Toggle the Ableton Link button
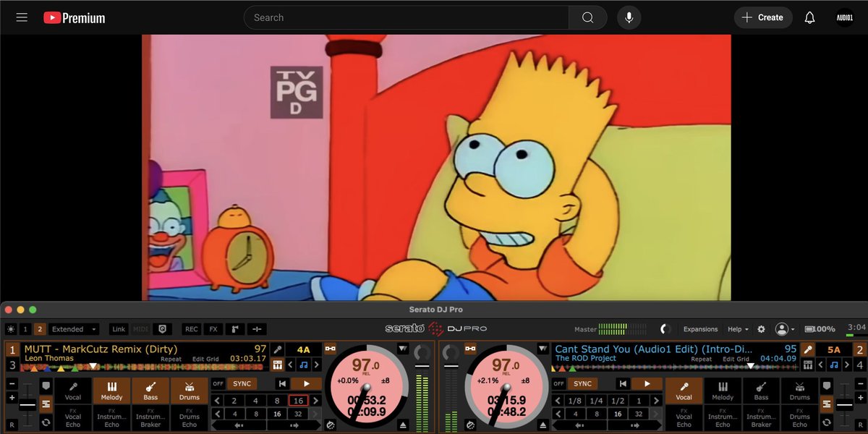The image size is (868, 434). click(x=119, y=329)
